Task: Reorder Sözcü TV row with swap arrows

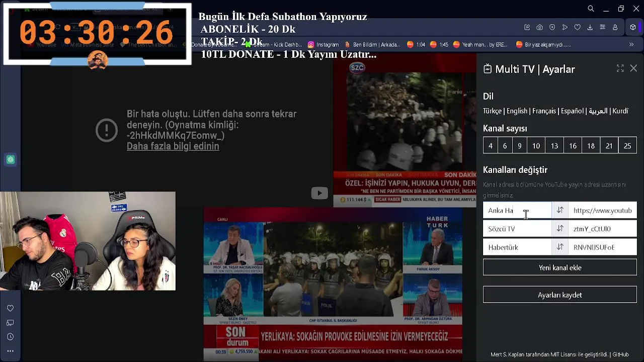Action: click(560, 229)
